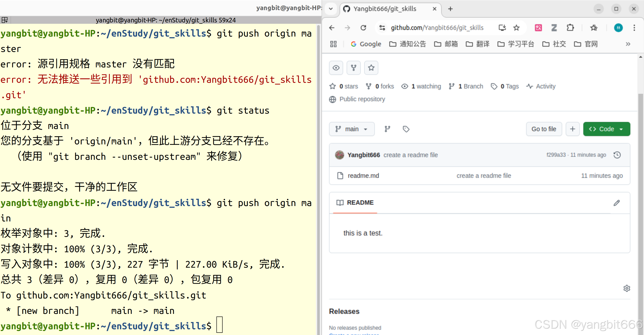Switch to Yangbit666/git_skills browser tab

(385, 9)
